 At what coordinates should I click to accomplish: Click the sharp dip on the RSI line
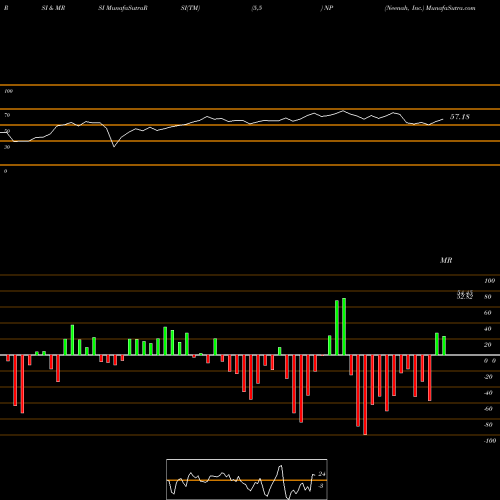click(x=114, y=146)
